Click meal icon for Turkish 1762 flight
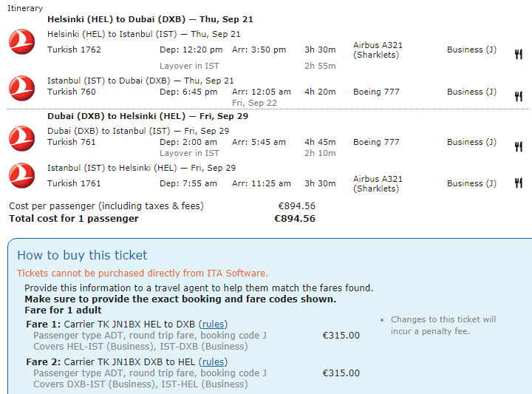This screenshot has width=532, height=394. (518, 54)
